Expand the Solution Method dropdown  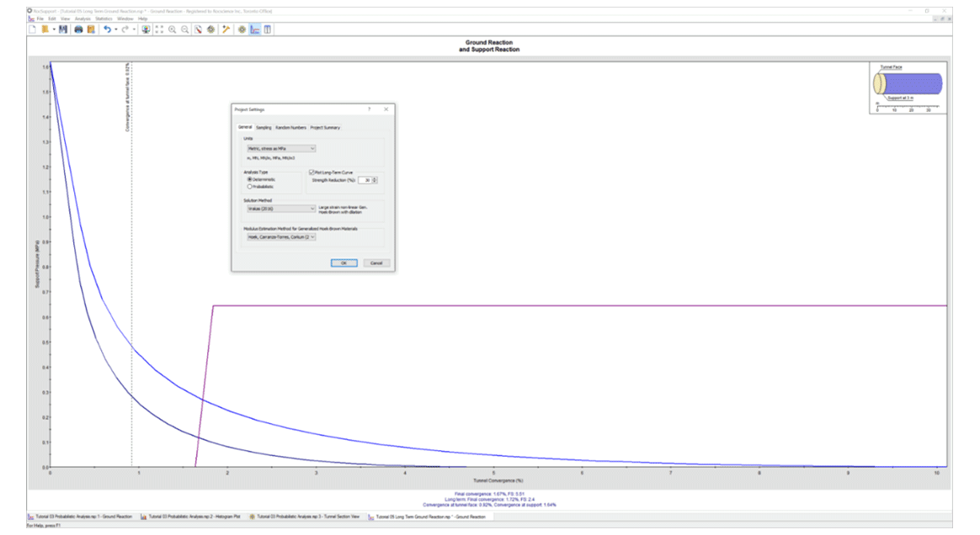(x=281, y=209)
